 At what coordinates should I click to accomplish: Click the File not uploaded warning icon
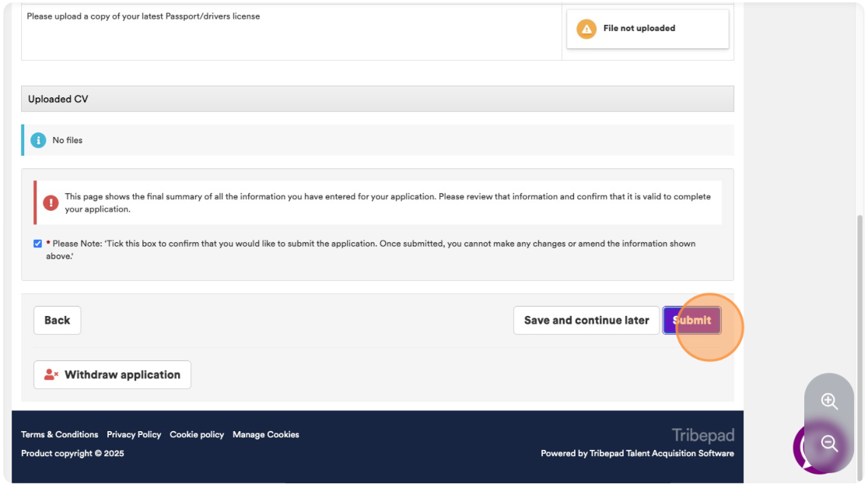coord(586,29)
